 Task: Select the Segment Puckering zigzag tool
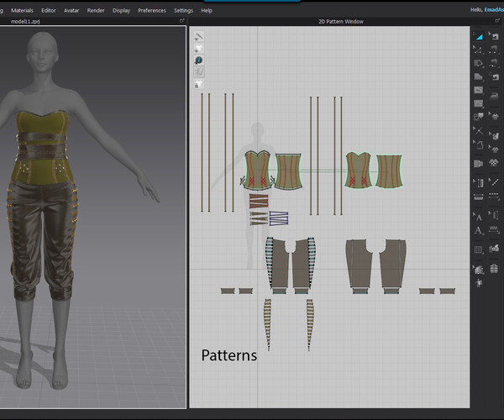[x=494, y=229]
